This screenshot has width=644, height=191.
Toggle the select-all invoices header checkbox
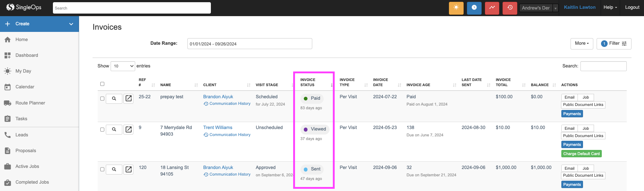click(102, 84)
